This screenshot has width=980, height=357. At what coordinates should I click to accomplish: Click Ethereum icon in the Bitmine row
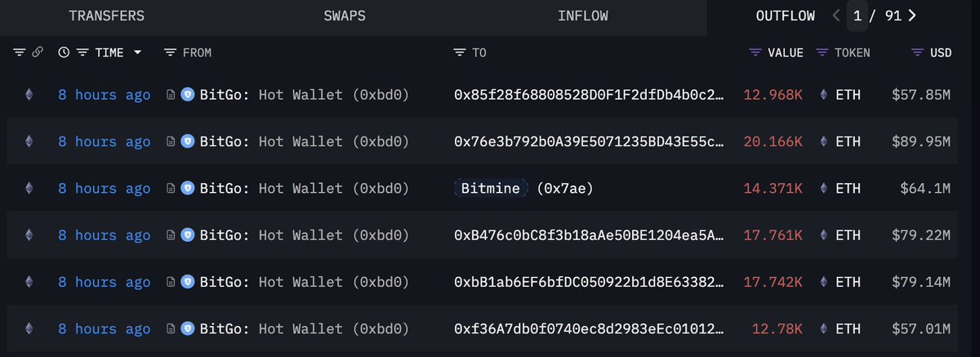[29, 189]
